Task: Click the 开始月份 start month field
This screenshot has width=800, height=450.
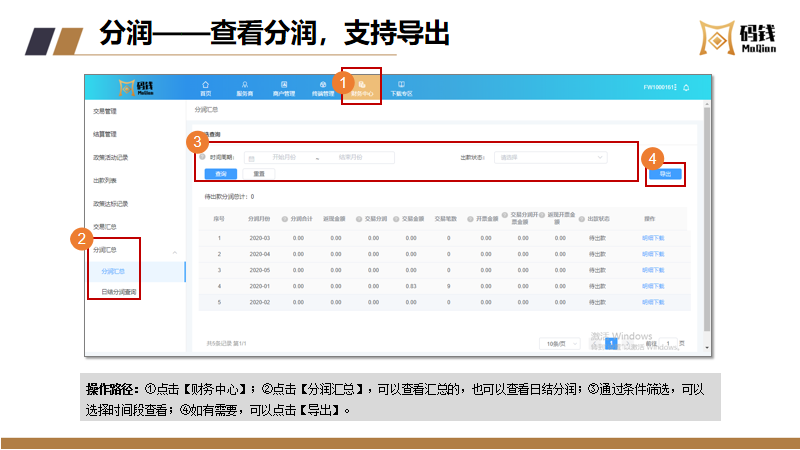Action: pos(285,157)
